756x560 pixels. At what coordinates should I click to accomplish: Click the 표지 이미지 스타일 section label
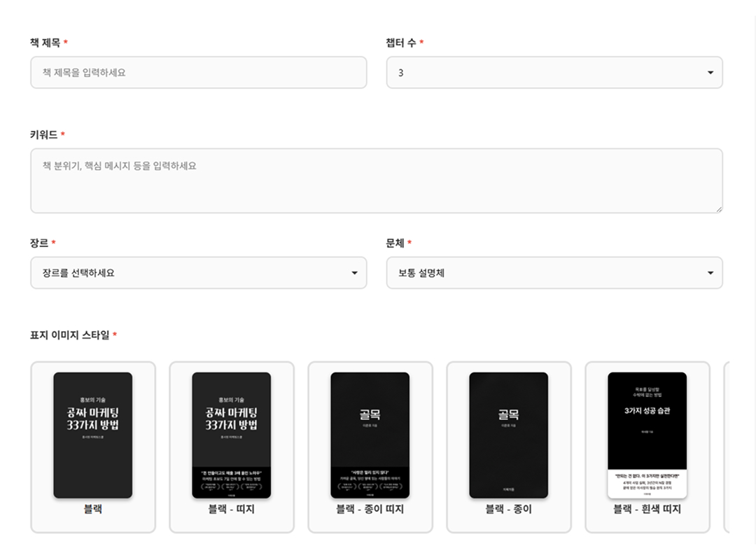69,335
